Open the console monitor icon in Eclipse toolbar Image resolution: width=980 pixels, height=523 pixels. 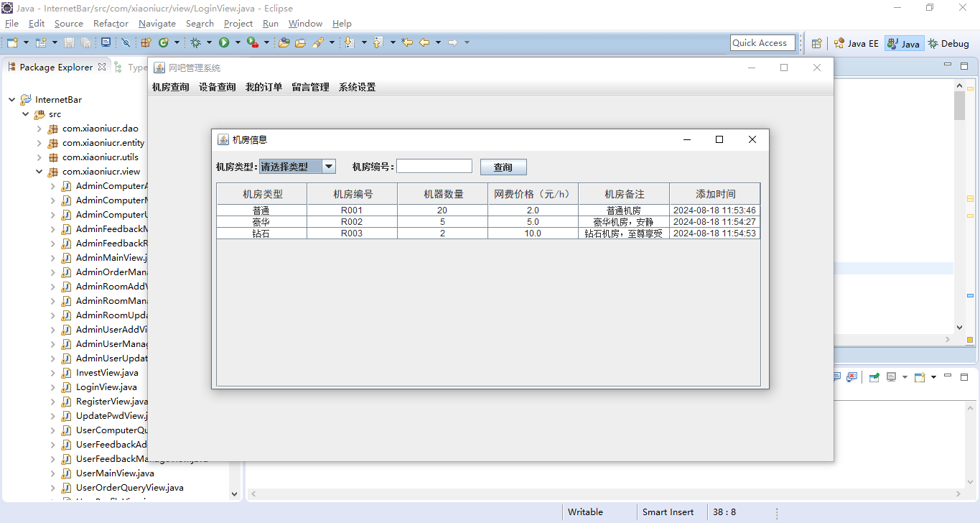pyautogui.click(x=106, y=42)
